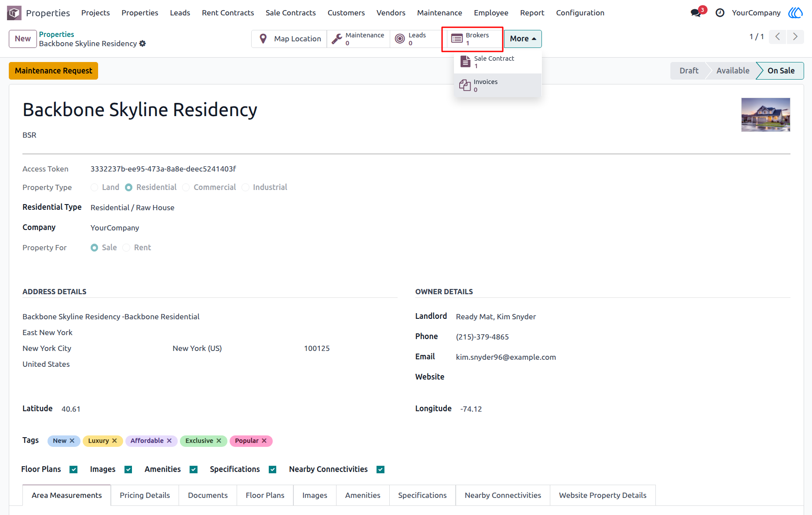Remove the Luxury tag
This screenshot has height=515, width=812.
point(114,441)
